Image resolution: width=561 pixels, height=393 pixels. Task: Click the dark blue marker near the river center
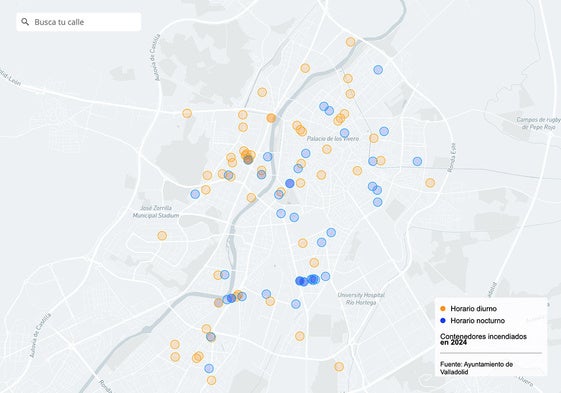(x=290, y=184)
